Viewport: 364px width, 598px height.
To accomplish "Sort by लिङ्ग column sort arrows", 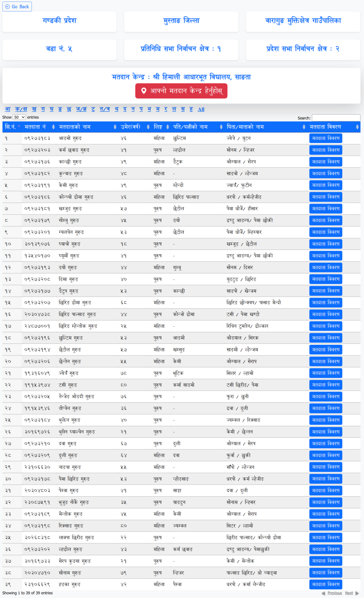I will click(x=168, y=127).
